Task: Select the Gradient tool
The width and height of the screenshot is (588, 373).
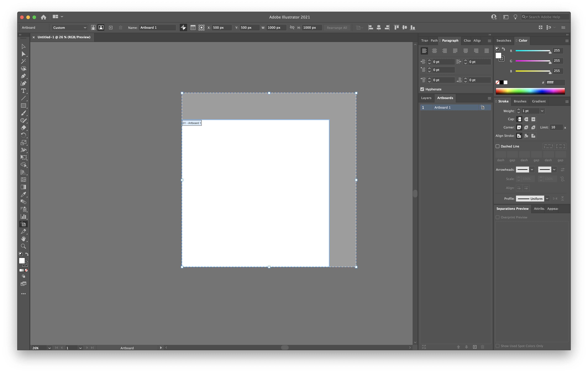Action: 23,187
